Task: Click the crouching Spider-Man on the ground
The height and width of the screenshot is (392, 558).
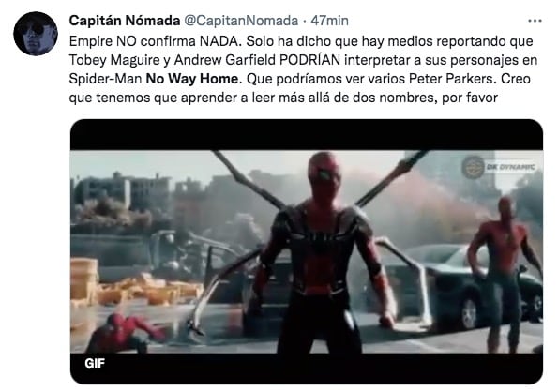Action: click(x=123, y=333)
